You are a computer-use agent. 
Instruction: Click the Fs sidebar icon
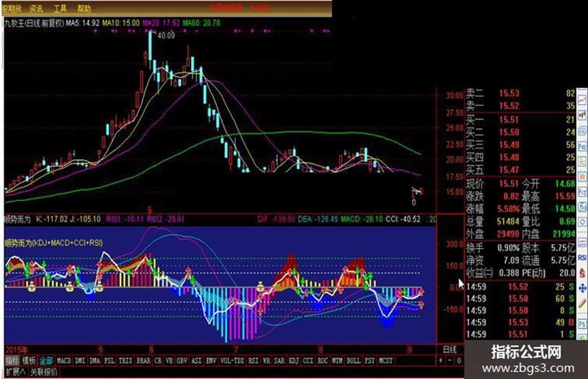[582, 324]
